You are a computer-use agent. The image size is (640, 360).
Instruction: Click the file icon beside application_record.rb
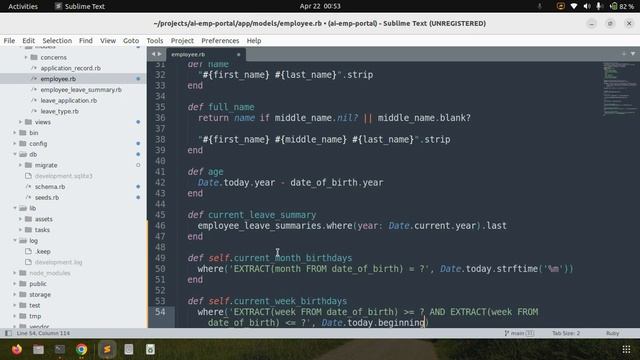pyautogui.click(x=34, y=68)
